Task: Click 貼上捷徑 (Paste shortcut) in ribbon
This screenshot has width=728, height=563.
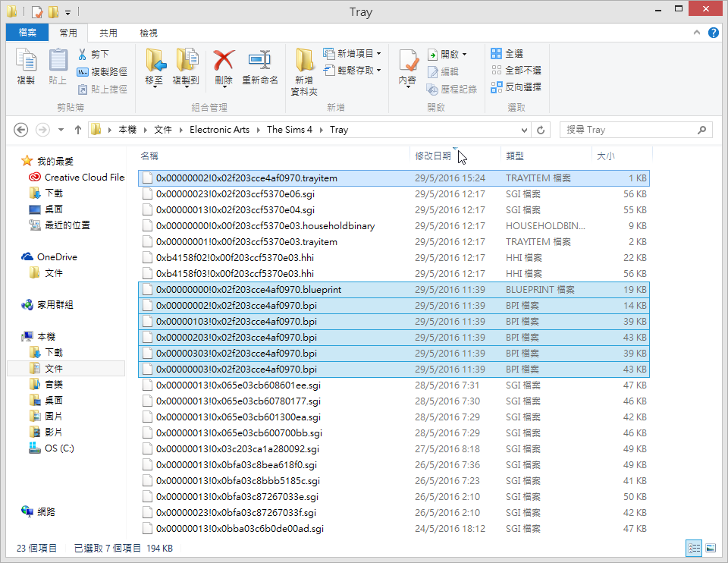Action: pyautogui.click(x=102, y=89)
